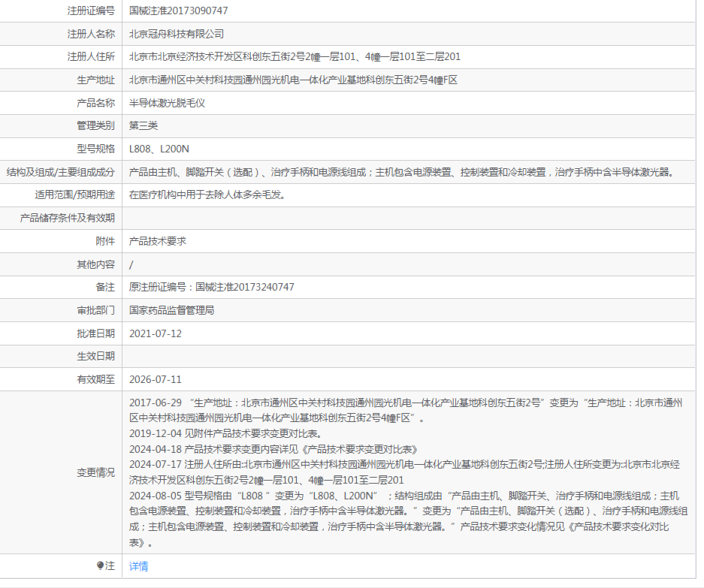The width and height of the screenshot is (704, 588).
Task: Select the 生产地址 value ending 4幢F区
Action: (x=293, y=80)
